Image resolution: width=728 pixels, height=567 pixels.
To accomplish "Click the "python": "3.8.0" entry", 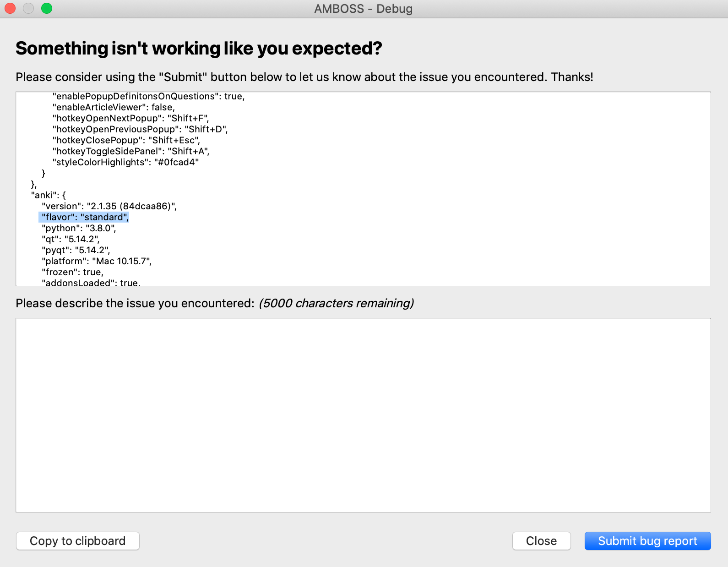I will coord(79,228).
